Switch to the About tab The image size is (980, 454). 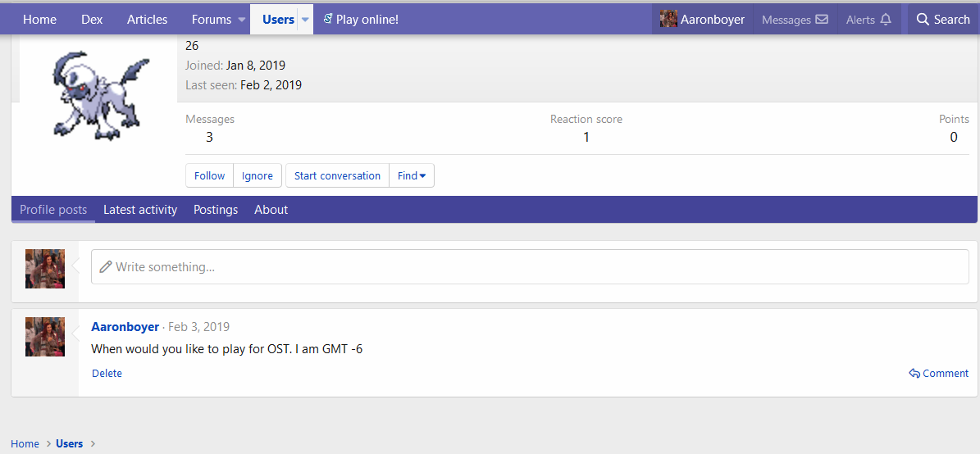pos(271,209)
